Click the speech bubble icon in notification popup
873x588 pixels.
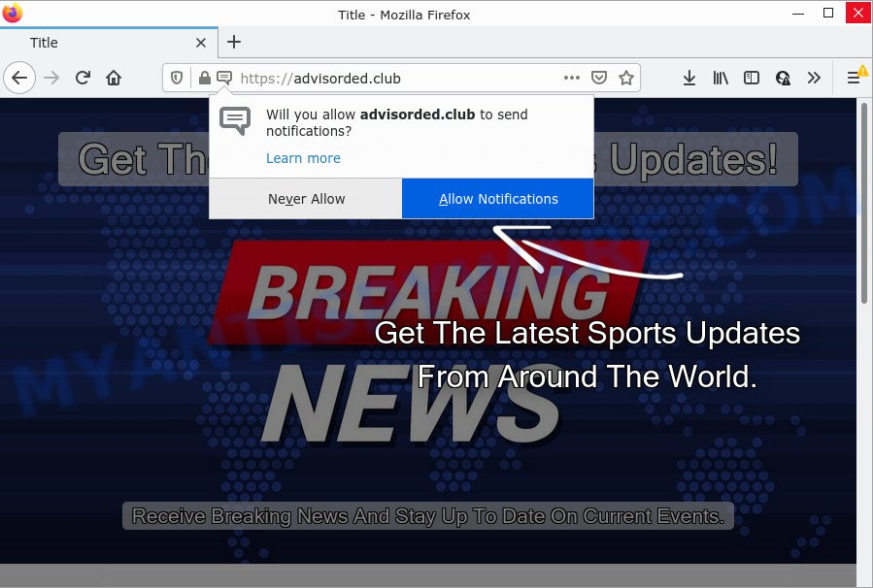pyautogui.click(x=235, y=120)
